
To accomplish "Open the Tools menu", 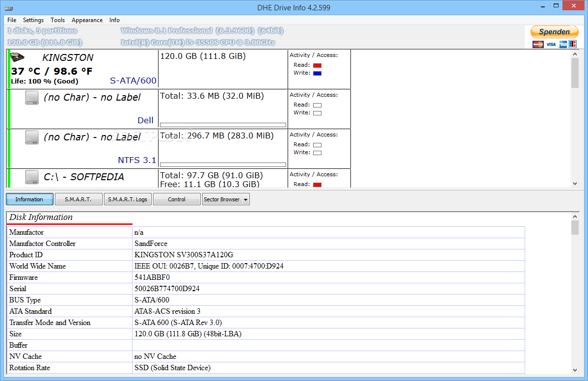I will click(x=58, y=20).
